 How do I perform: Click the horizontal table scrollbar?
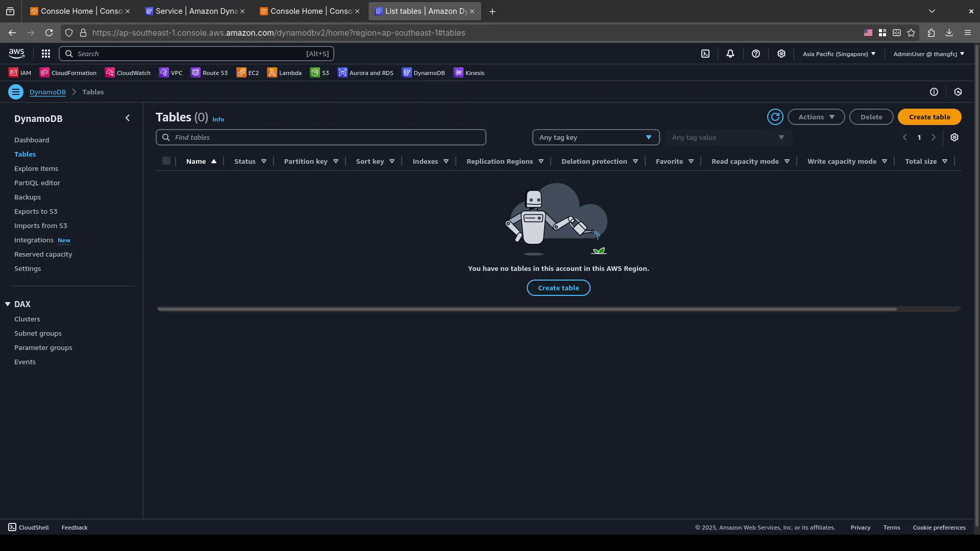pyautogui.click(x=527, y=309)
